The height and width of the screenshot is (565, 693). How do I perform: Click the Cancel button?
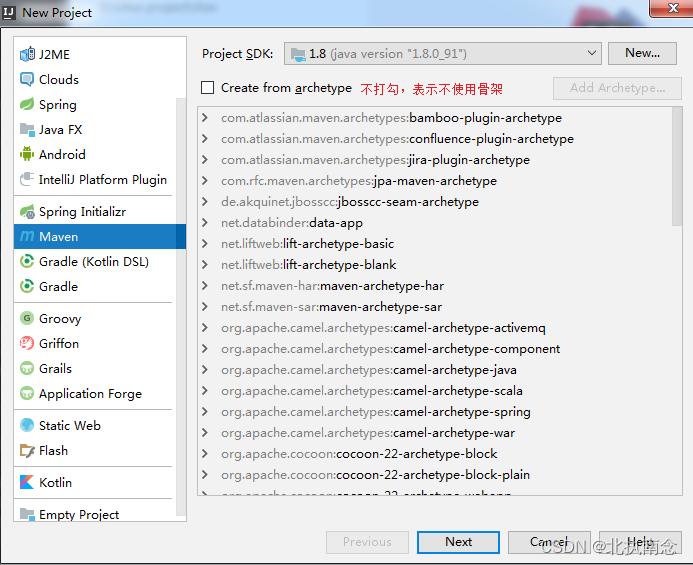pyautogui.click(x=549, y=542)
